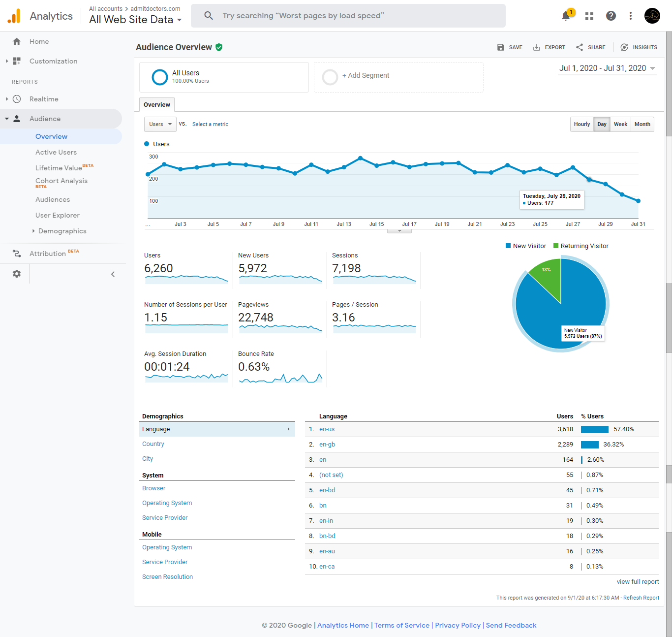Click the Export download icon
The height and width of the screenshot is (637, 672).
[537, 47]
